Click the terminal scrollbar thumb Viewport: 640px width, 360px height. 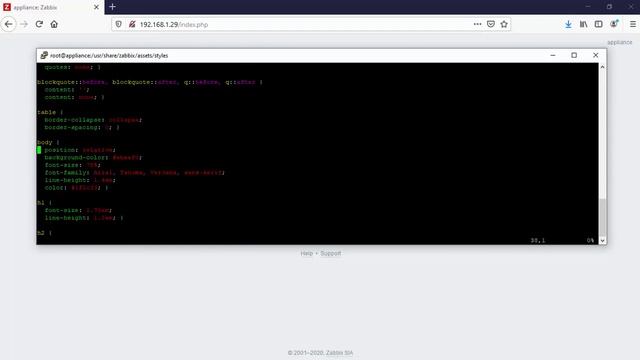pos(602,217)
